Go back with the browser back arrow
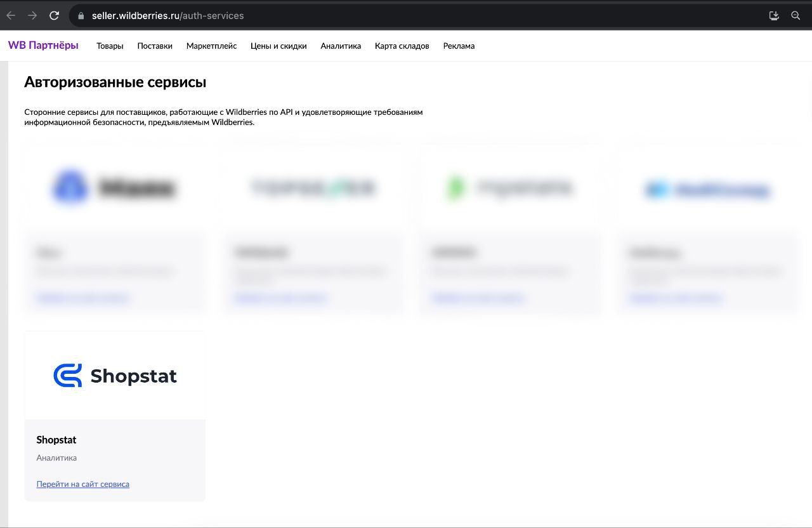 11,16
